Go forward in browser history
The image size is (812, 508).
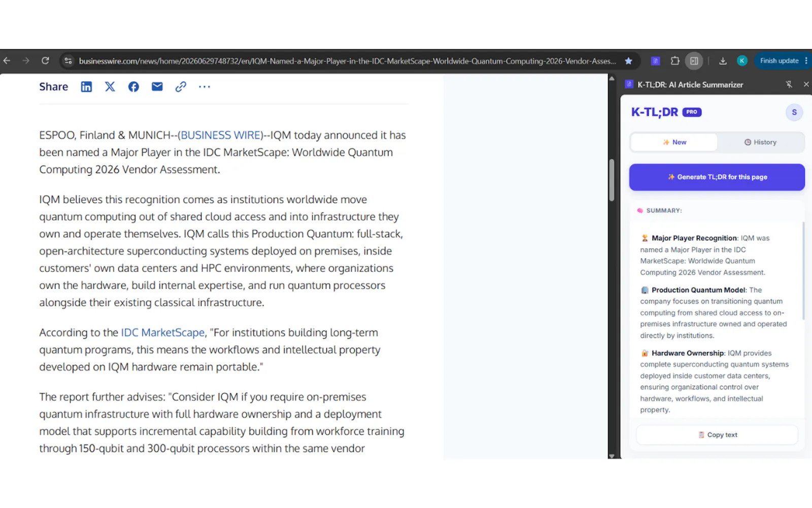(26, 61)
